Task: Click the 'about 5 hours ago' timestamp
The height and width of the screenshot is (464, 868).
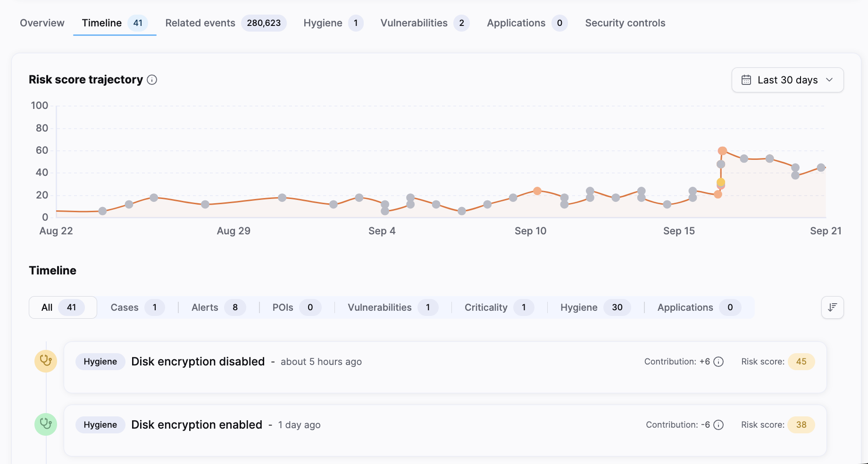Action: (x=321, y=362)
